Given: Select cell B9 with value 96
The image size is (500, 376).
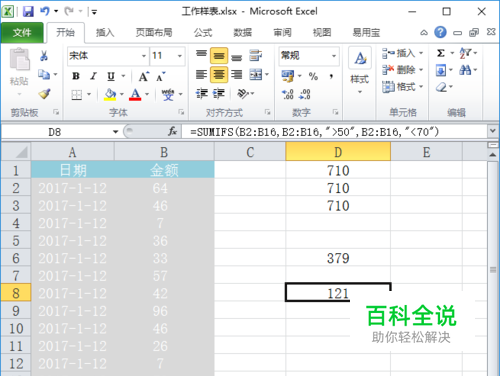Looking at the screenshot, I should (x=164, y=311).
